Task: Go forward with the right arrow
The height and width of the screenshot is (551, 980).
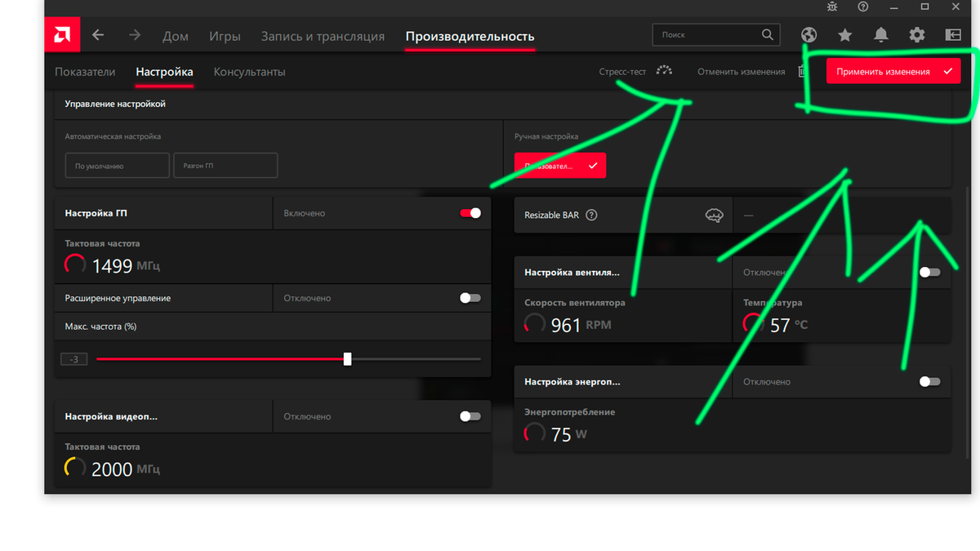Action: 135,35
